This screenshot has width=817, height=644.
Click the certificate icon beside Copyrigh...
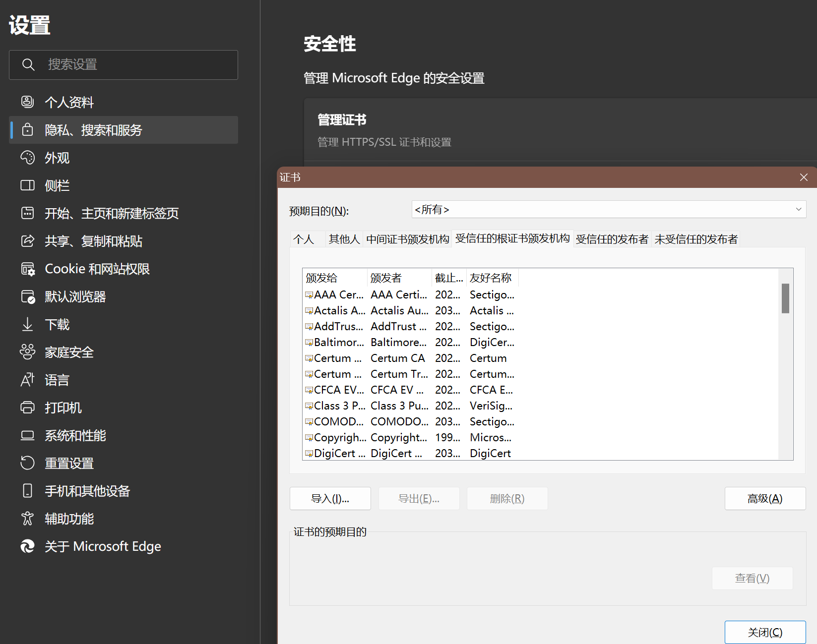coord(309,438)
